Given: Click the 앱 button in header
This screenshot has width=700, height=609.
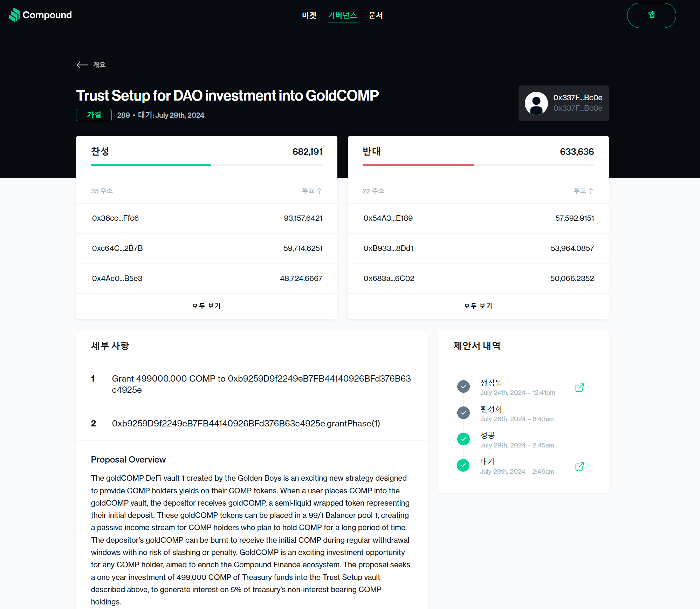Looking at the screenshot, I should tap(651, 15).
